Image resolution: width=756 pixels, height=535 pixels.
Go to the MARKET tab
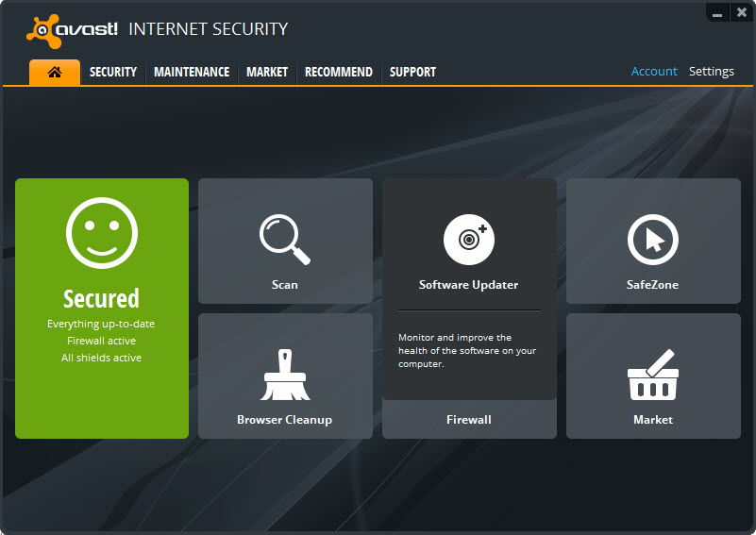267,73
